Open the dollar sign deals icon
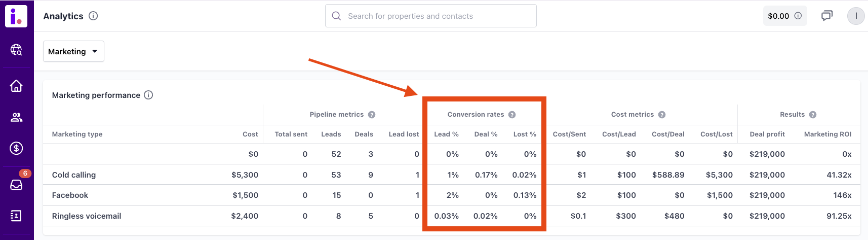Image resolution: width=868 pixels, height=240 pixels. coord(16,148)
